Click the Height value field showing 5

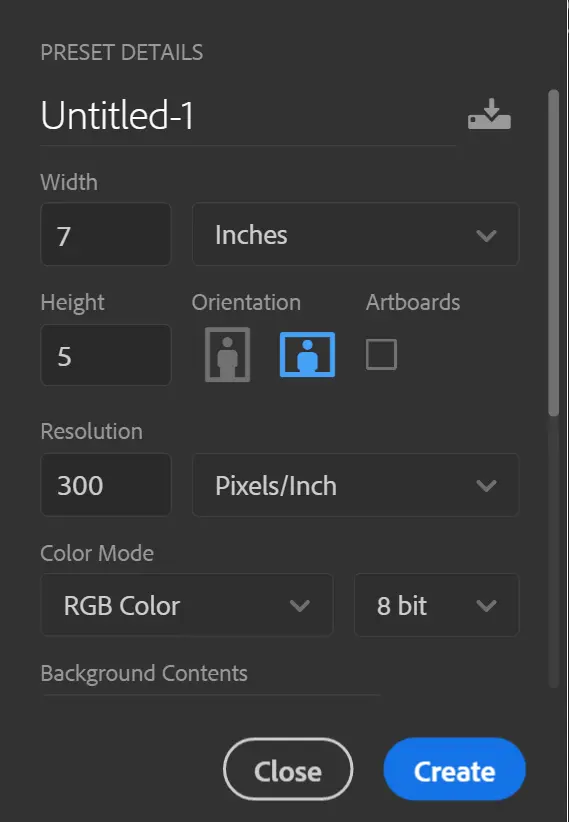click(106, 355)
